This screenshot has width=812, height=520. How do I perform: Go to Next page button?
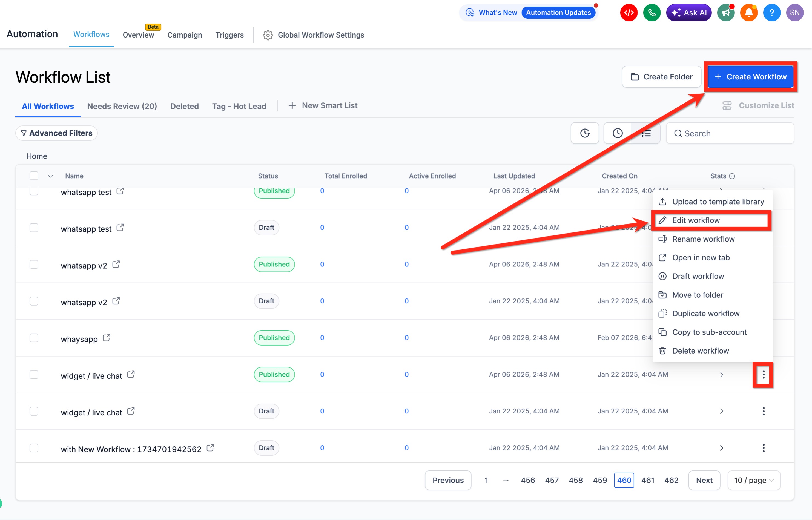coord(704,480)
